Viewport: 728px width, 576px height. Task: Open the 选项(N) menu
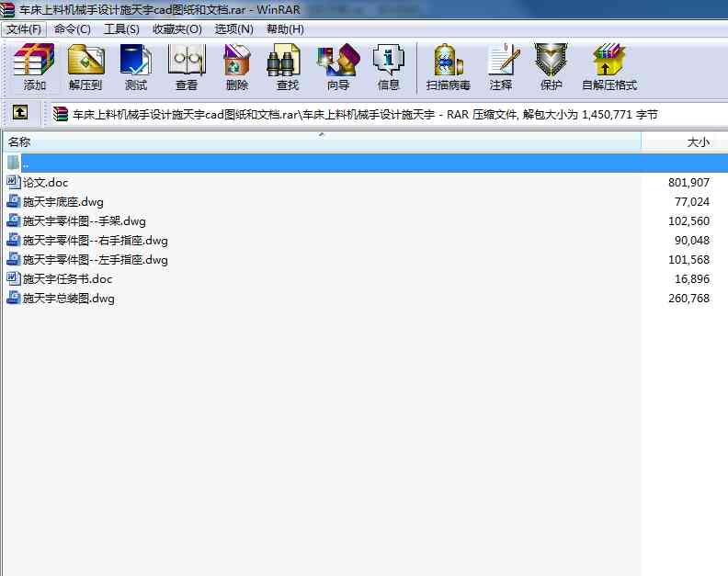click(234, 29)
